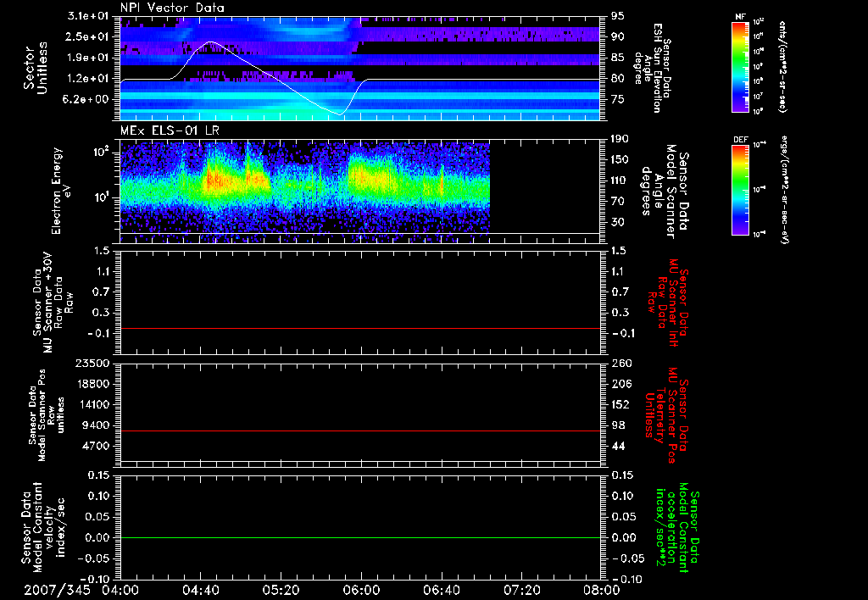Viewport: 868px width, 600px height.
Task: Click the cnts/(cm**2-sr-sec) color bar units
Action: click(x=782, y=66)
